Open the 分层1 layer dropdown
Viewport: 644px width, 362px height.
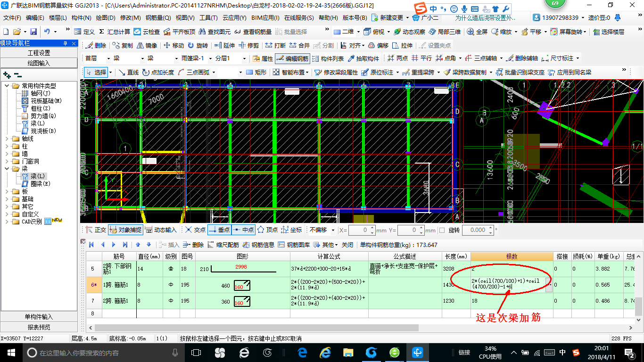click(244, 58)
